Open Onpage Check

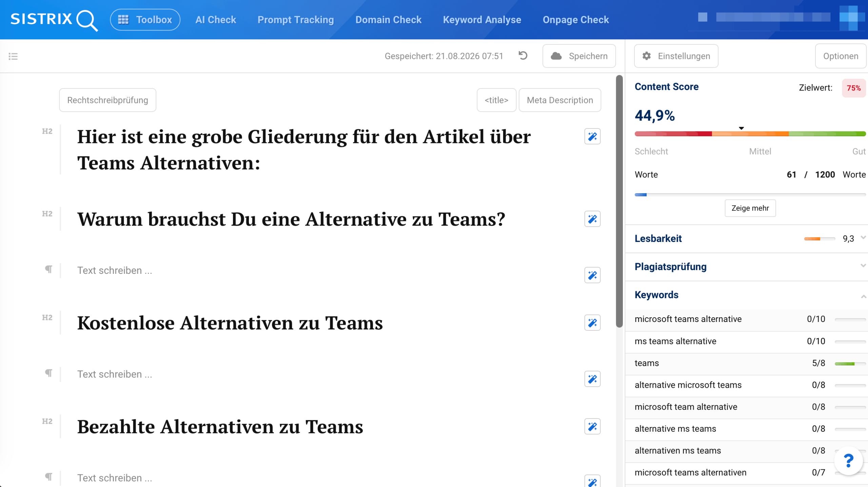point(576,20)
